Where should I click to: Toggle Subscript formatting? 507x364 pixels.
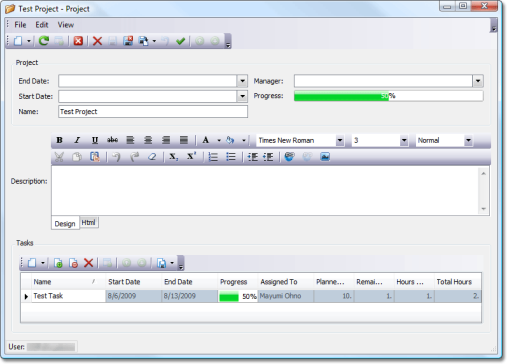(x=174, y=157)
